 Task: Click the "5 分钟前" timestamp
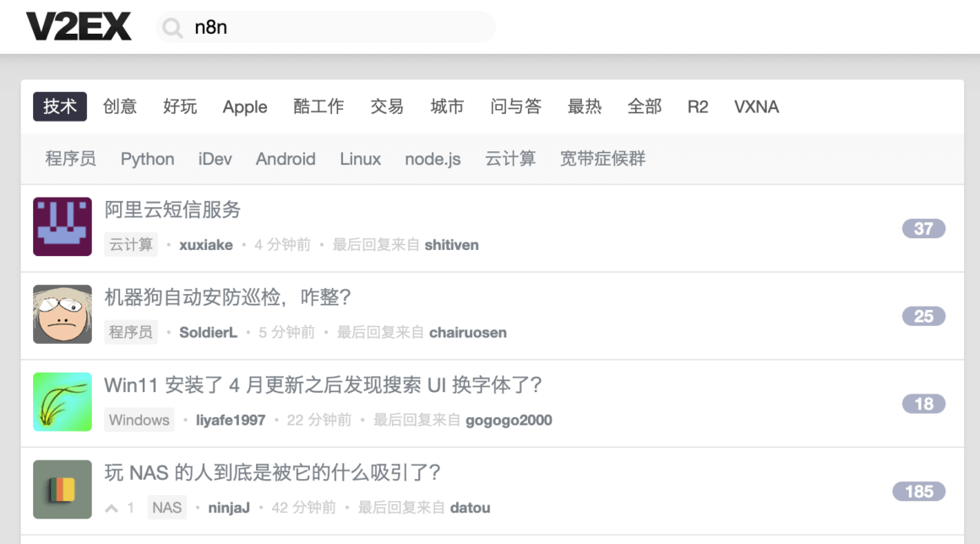click(x=287, y=332)
